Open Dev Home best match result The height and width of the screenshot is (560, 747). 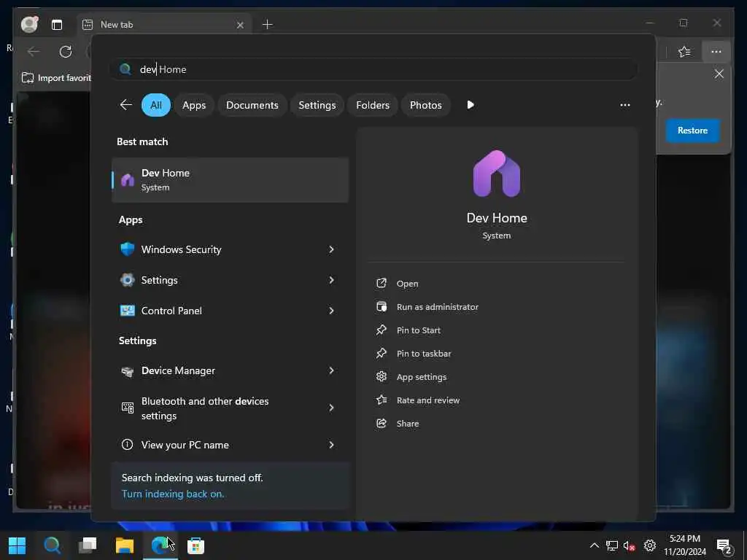coord(230,180)
